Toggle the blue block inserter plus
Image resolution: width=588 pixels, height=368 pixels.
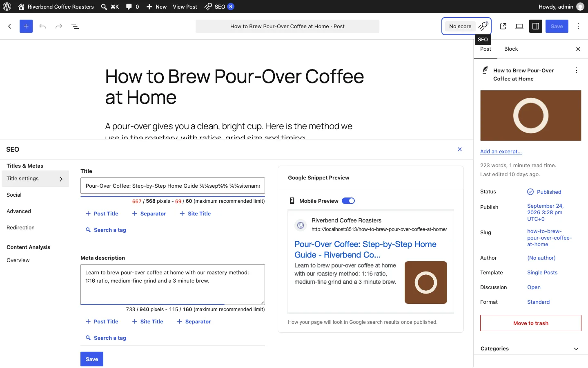coord(26,26)
